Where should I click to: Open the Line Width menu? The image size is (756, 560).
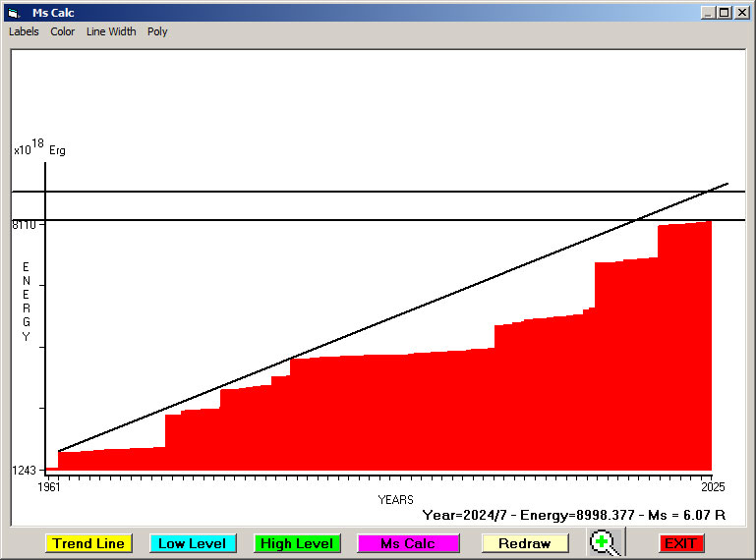tap(111, 31)
